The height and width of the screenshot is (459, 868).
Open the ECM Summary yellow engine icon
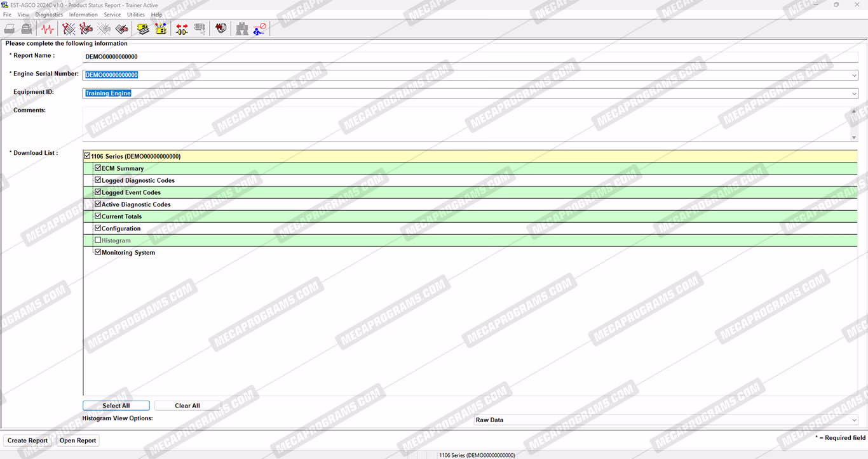[143, 29]
